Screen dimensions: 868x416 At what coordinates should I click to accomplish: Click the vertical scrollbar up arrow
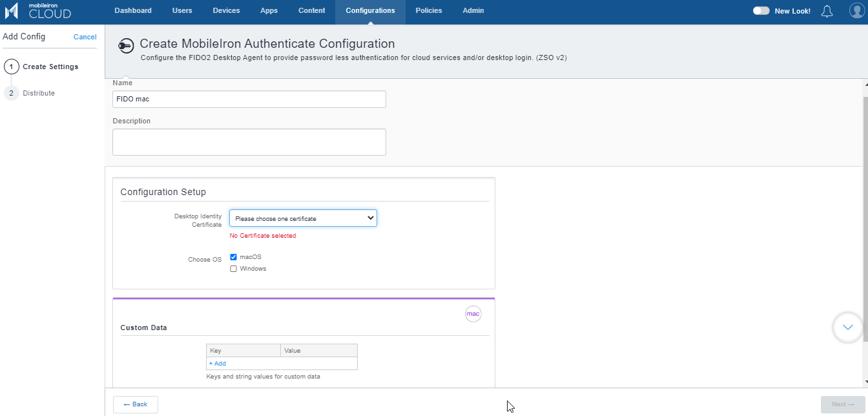click(865, 84)
